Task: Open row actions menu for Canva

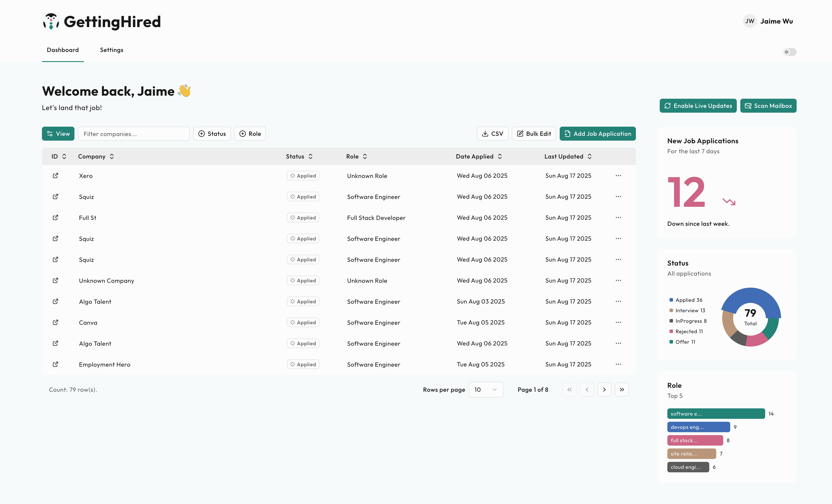Action: click(x=618, y=322)
